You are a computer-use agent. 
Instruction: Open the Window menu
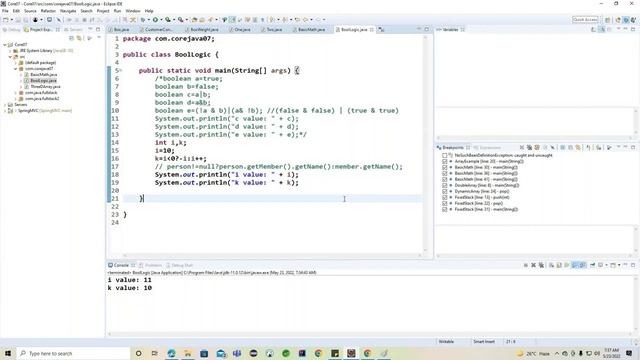click(133, 11)
